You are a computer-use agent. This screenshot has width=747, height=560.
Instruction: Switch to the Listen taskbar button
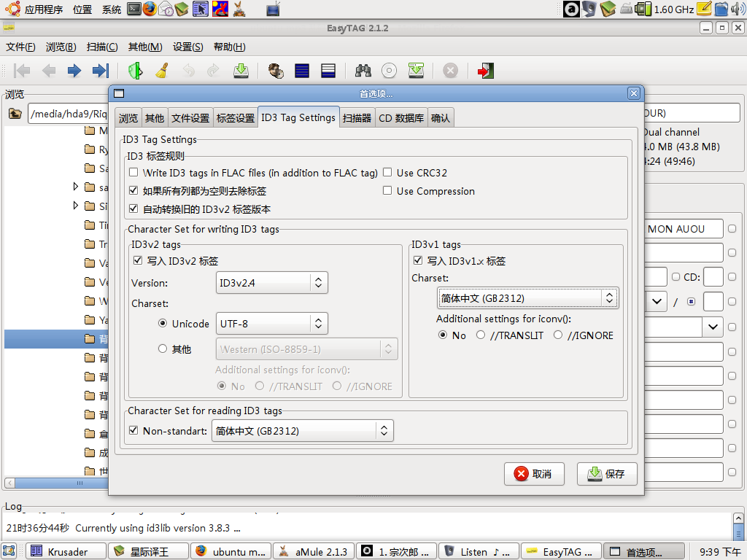click(x=479, y=551)
